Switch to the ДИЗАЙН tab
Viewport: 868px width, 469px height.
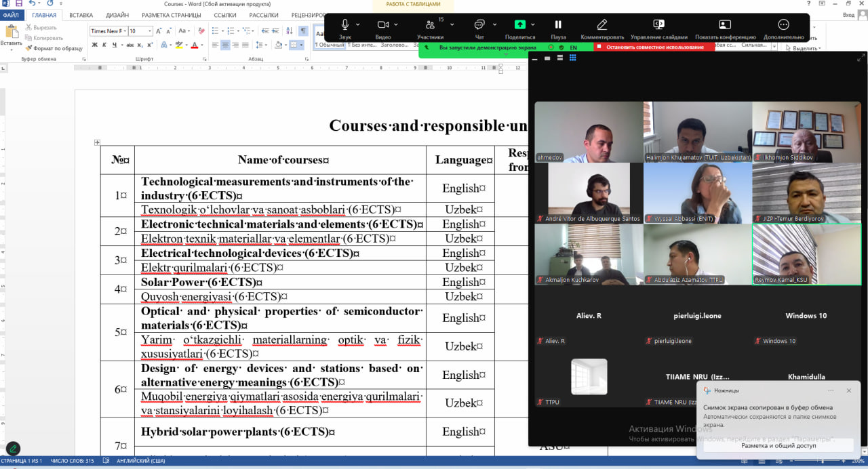coord(117,14)
